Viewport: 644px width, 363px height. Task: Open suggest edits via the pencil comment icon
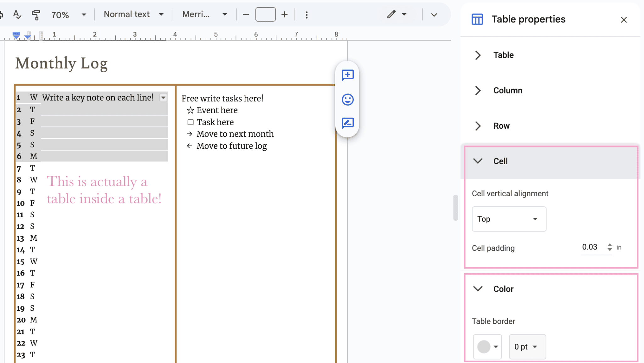click(347, 124)
